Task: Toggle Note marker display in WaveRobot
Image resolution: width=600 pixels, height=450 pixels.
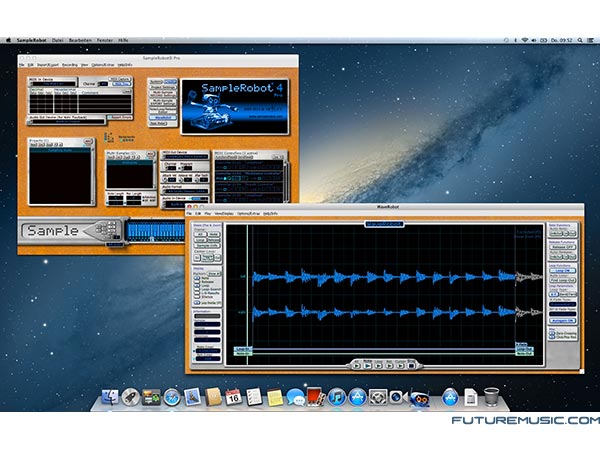Action: click(x=197, y=278)
